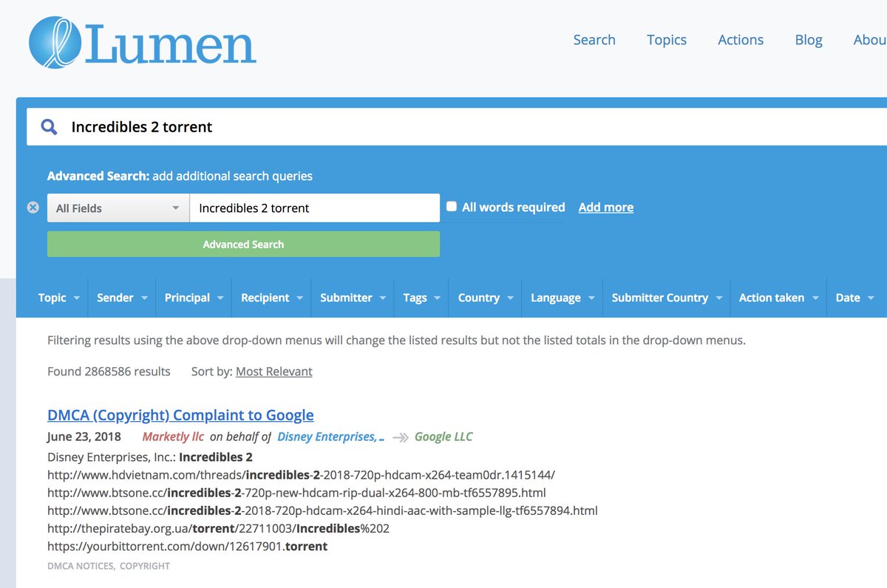Image resolution: width=887 pixels, height=588 pixels.
Task: Expand the Topic filter menu
Action: 59,298
